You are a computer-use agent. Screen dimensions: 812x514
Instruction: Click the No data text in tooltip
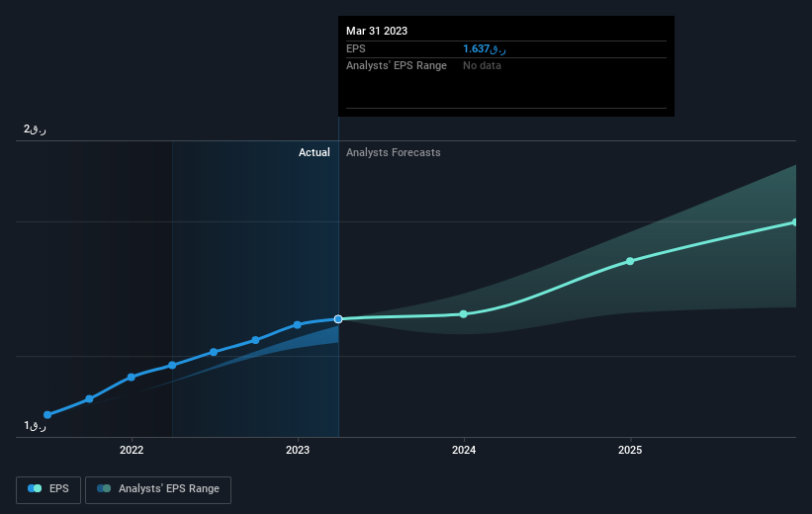(482, 66)
